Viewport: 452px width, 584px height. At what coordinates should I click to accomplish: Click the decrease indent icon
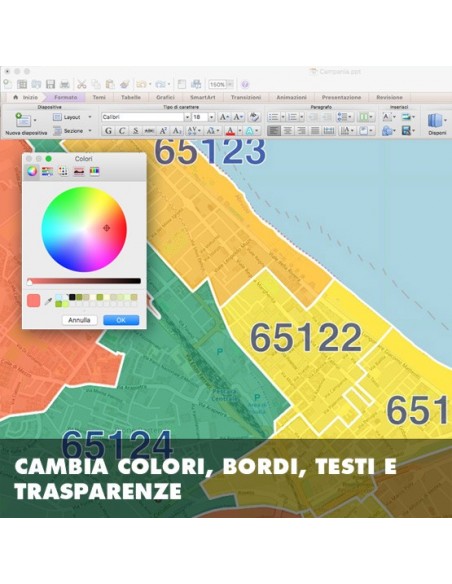[313, 117]
